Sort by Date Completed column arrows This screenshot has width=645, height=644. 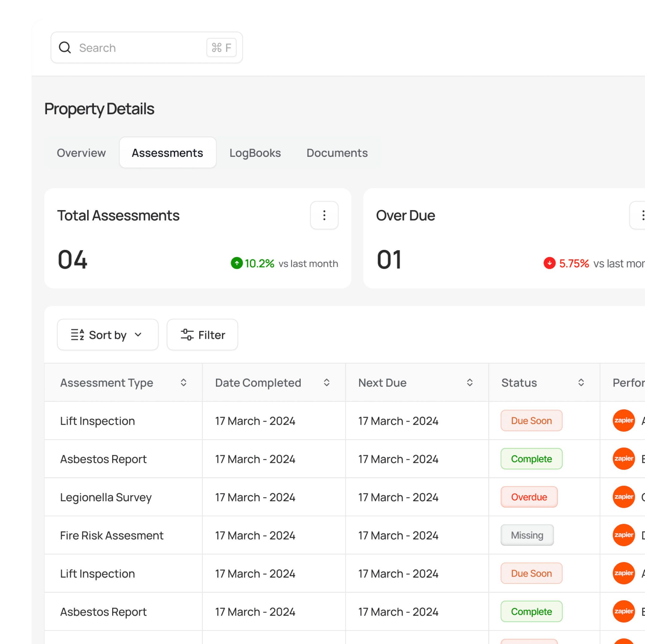(x=326, y=382)
